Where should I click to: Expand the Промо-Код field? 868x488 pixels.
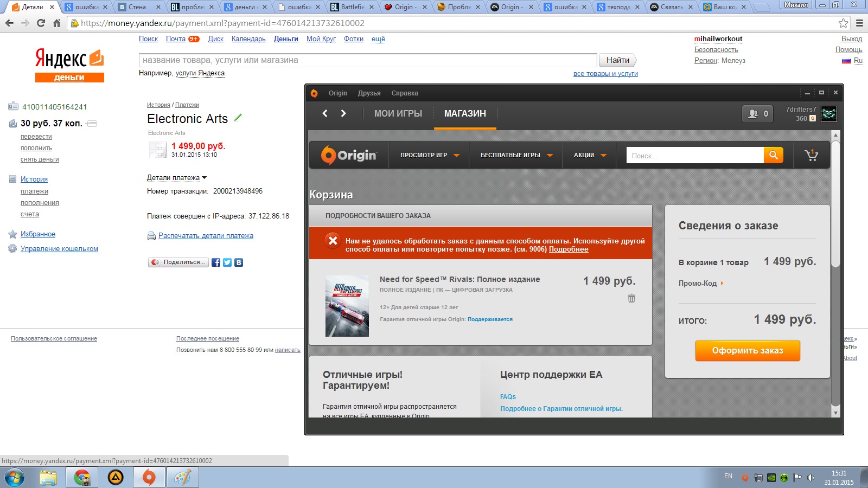701,283
